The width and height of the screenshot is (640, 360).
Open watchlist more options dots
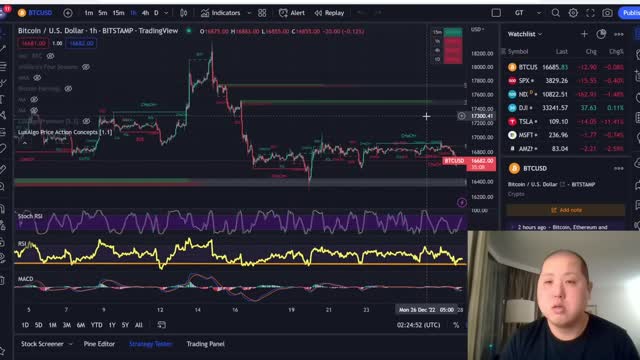[x=619, y=34]
